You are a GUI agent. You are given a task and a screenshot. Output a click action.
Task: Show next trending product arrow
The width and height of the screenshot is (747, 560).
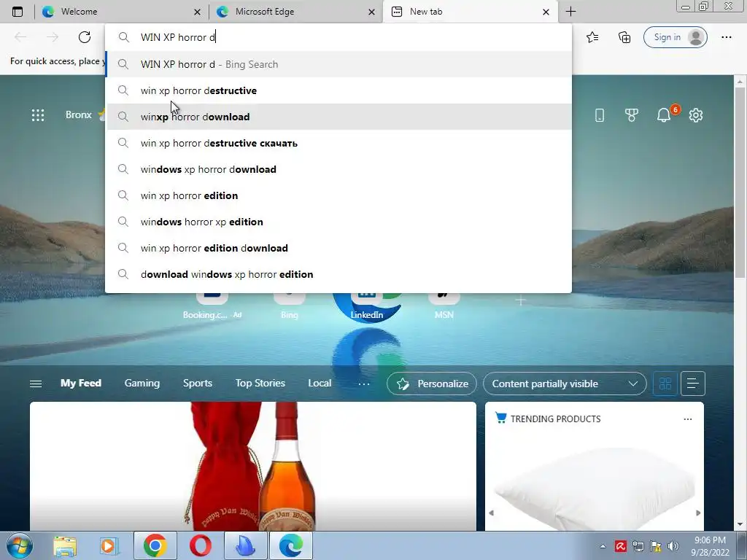[698, 513]
